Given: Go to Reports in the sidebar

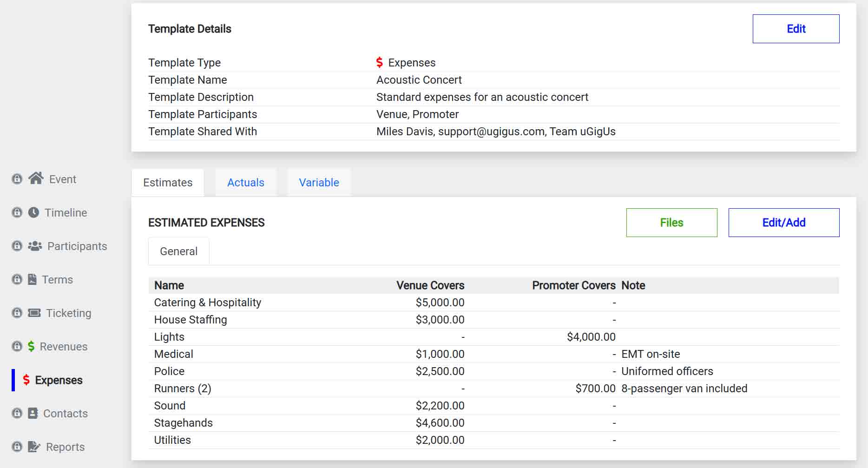Looking at the screenshot, I should (x=65, y=447).
